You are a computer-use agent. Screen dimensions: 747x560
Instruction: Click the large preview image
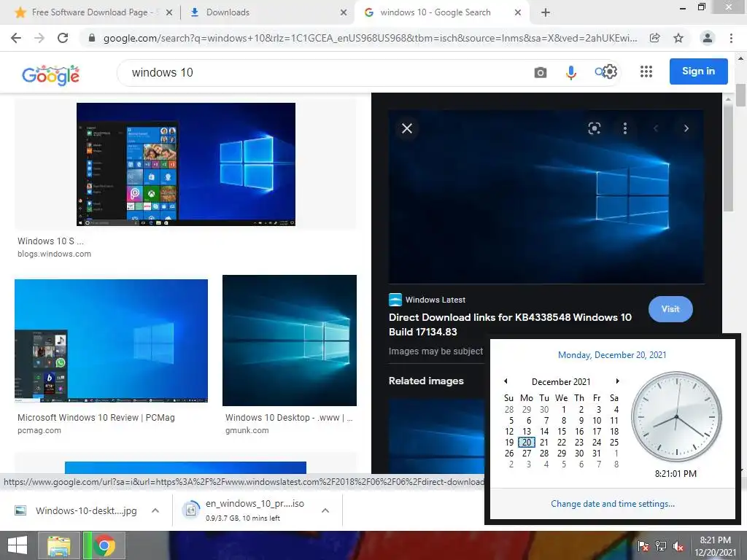[x=546, y=197]
